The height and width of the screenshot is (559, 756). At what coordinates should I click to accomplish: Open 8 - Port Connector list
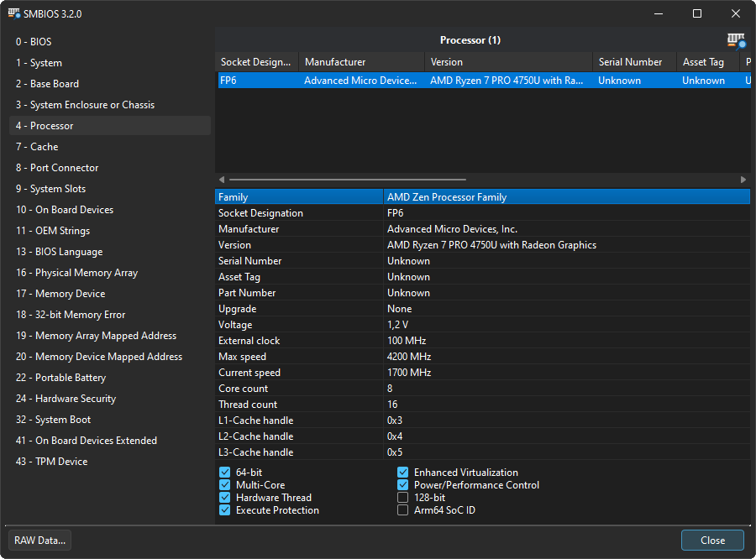tap(110, 168)
